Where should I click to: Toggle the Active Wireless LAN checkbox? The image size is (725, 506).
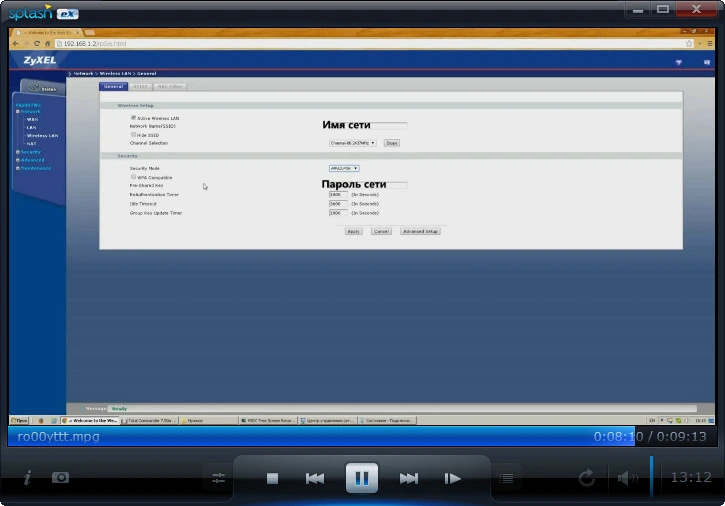click(x=134, y=118)
